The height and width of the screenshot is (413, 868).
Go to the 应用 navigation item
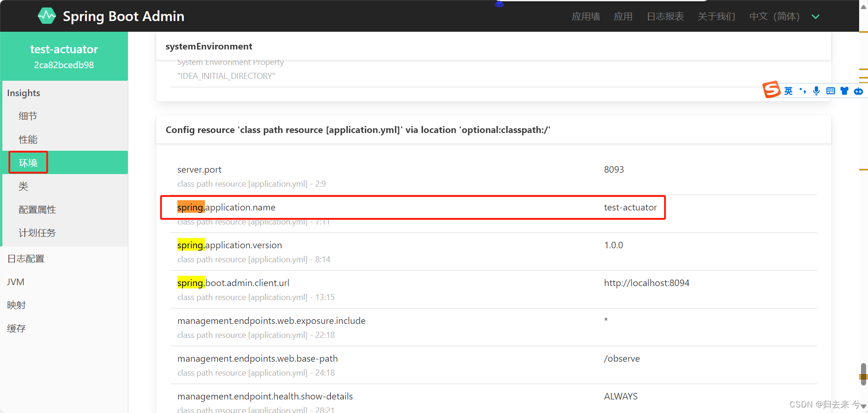pyautogui.click(x=623, y=16)
